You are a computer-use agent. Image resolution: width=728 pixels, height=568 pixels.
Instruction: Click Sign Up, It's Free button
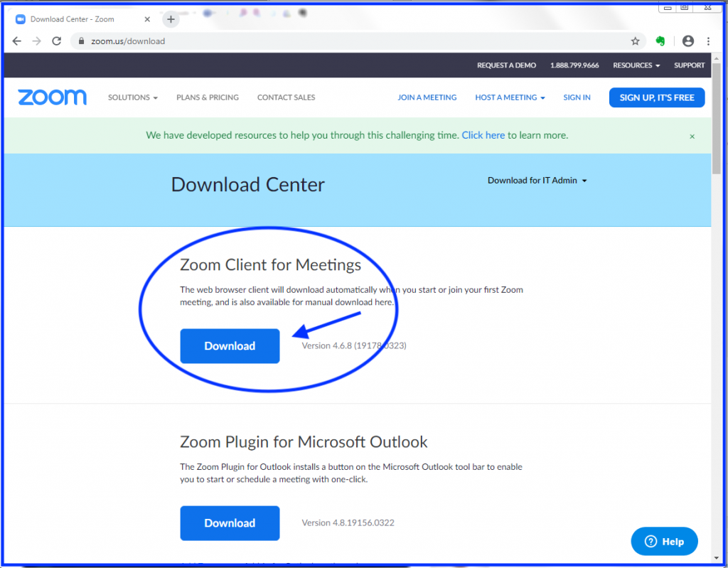[656, 97]
